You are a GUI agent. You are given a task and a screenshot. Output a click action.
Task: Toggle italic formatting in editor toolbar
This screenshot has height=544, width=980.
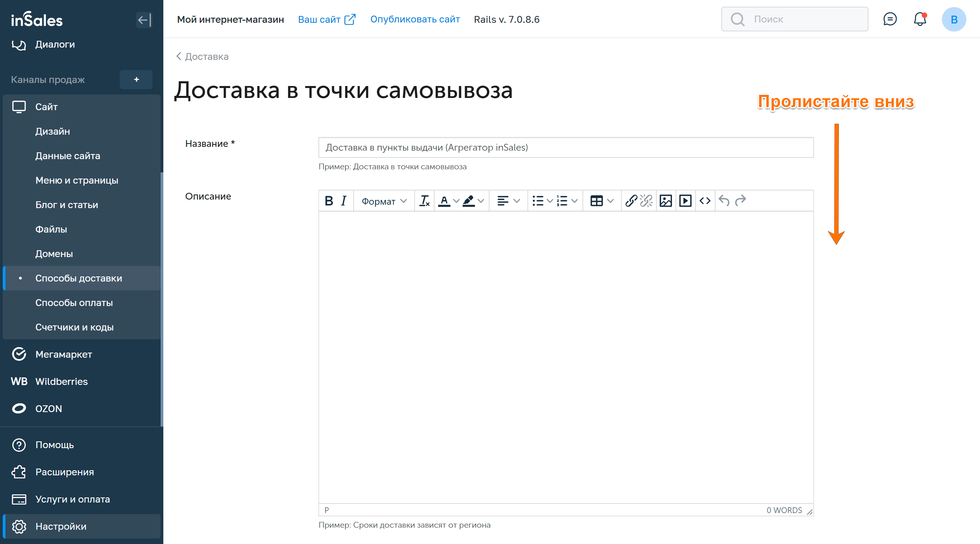point(344,201)
